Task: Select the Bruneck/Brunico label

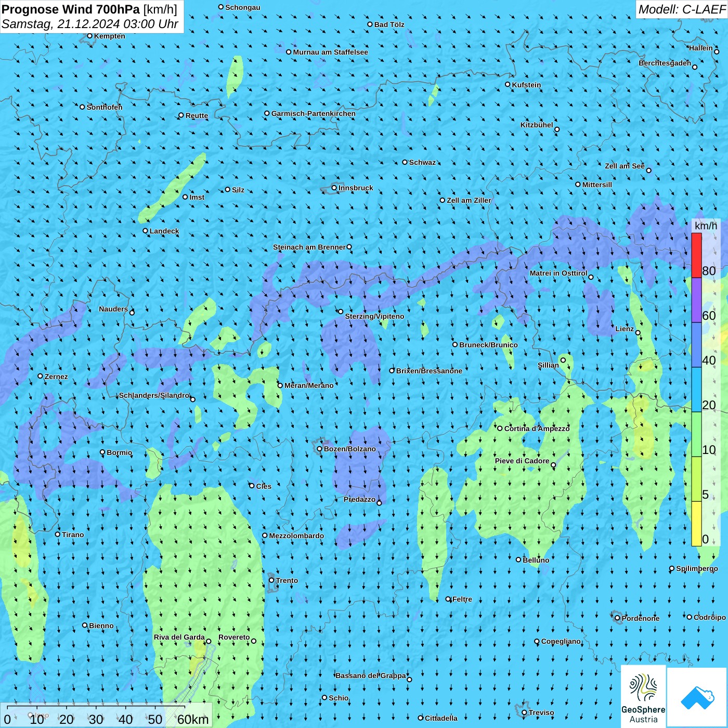Action: coord(488,345)
